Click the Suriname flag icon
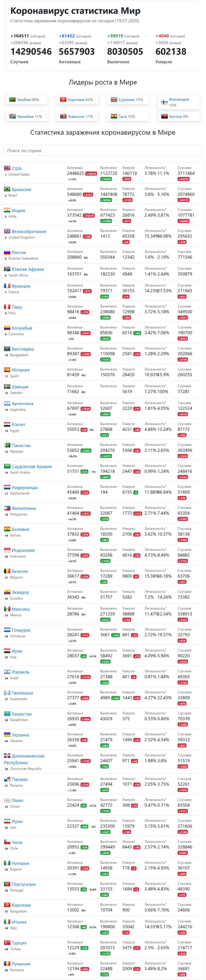This screenshot has width=206, height=980. click(x=114, y=100)
